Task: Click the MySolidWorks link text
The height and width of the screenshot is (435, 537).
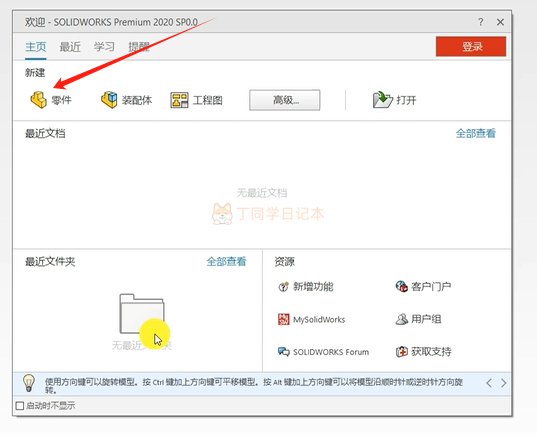Action: click(319, 320)
